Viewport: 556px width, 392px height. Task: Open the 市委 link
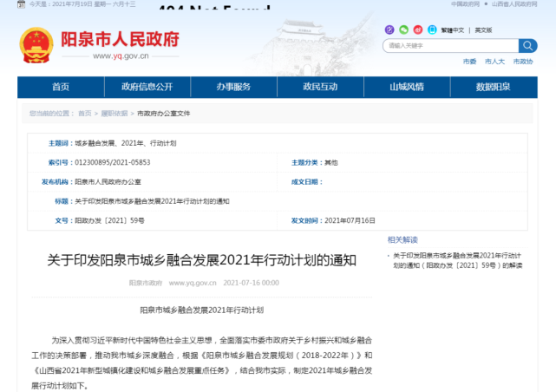469,62
